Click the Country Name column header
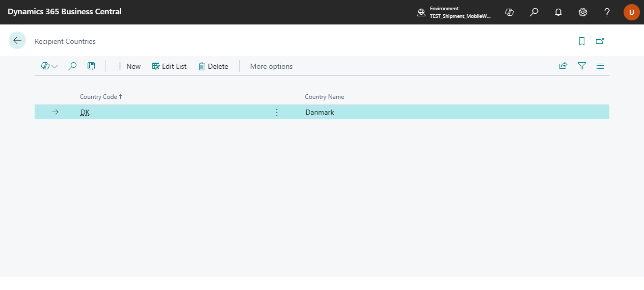This screenshot has width=644, height=290. point(325,97)
